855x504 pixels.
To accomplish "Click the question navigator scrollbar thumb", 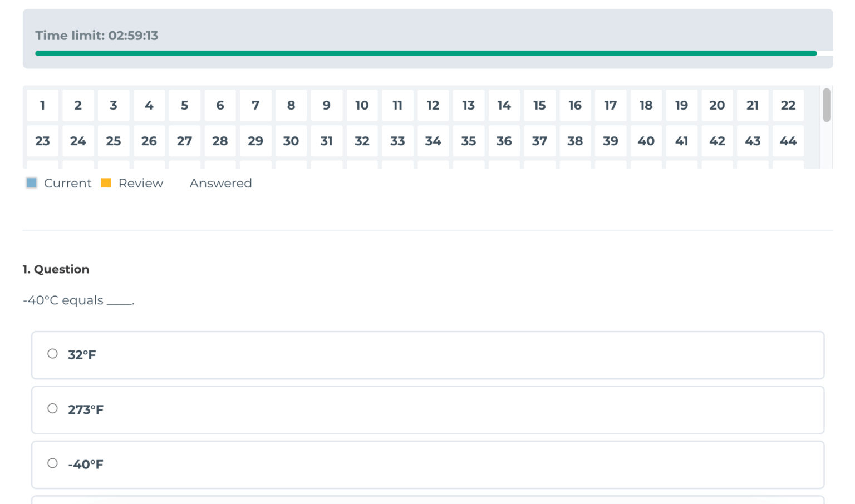I will coord(827,105).
